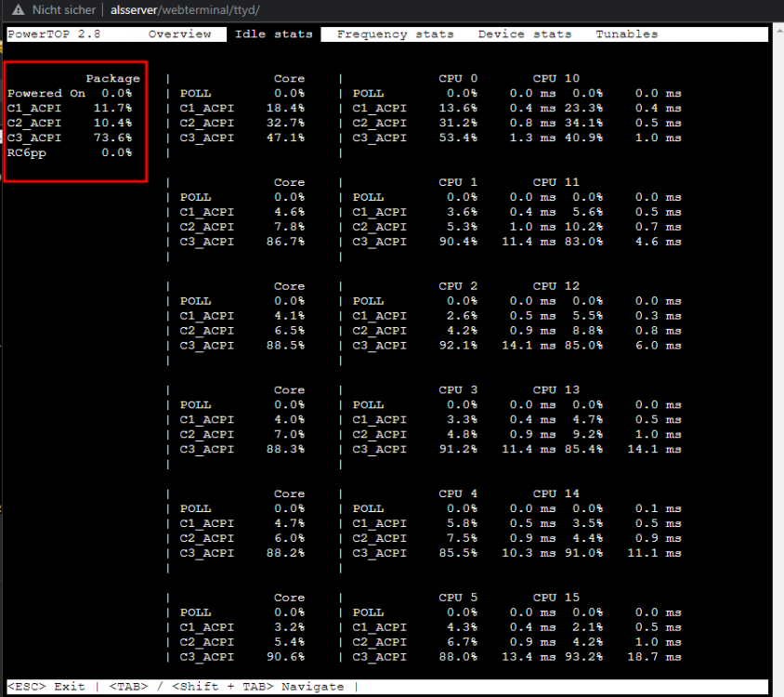This screenshot has height=697, width=784.
Task: Select CPU 1 C3_ACPI value 90.4%
Action: 458,242
